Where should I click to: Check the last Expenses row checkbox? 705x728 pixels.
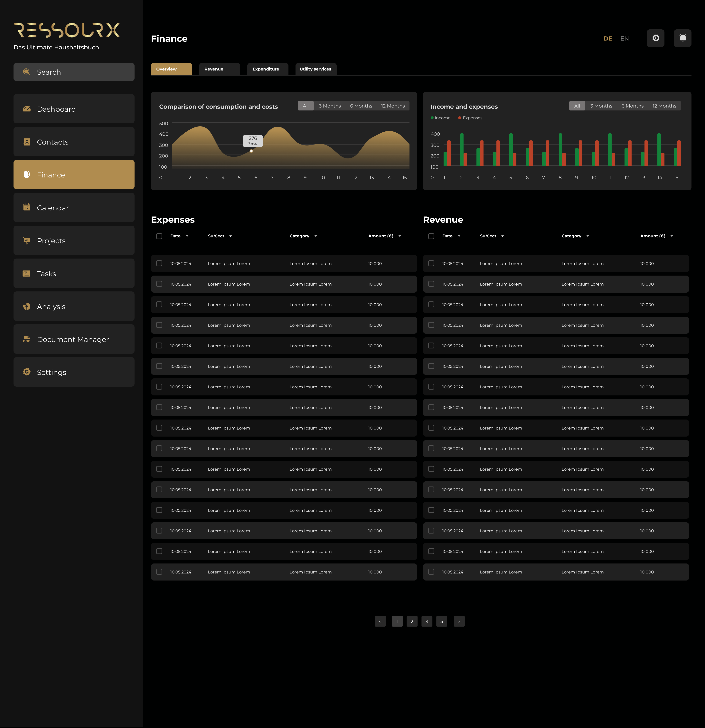click(x=159, y=572)
